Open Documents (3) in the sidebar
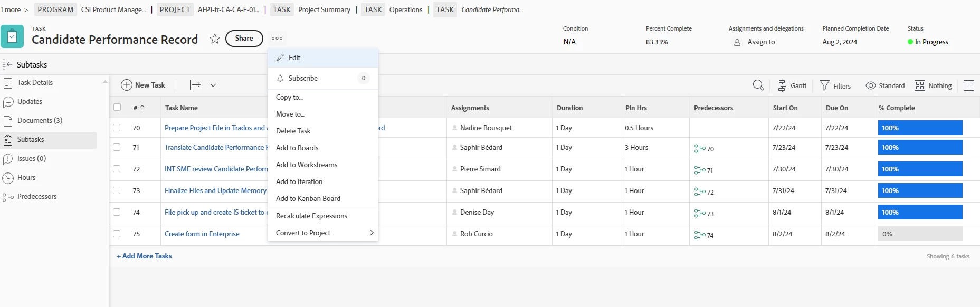The width and height of the screenshot is (980, 307). tap(40, 120)
